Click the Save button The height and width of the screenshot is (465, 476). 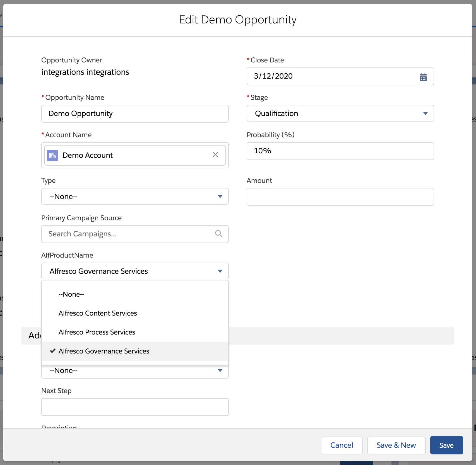(446, 445)
